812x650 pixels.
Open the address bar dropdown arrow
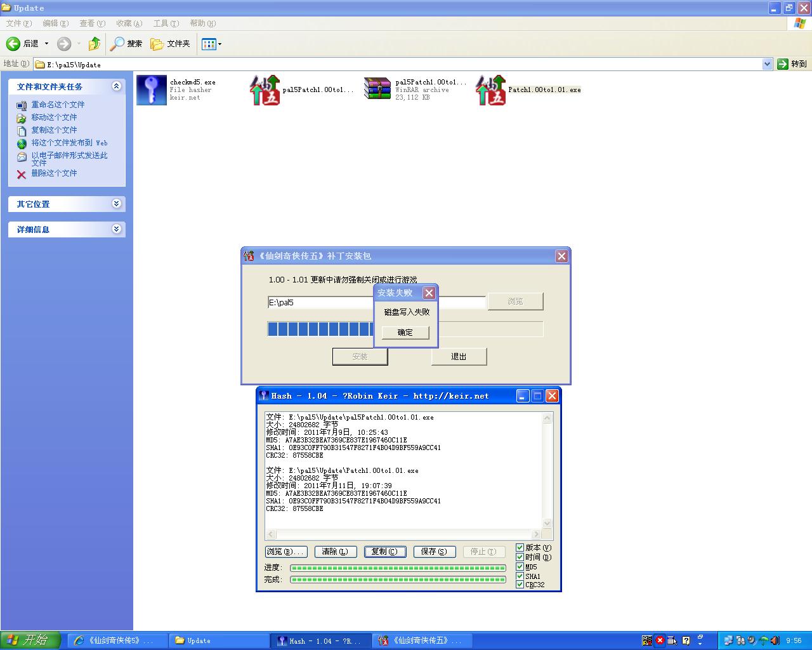tap(767, 64)
